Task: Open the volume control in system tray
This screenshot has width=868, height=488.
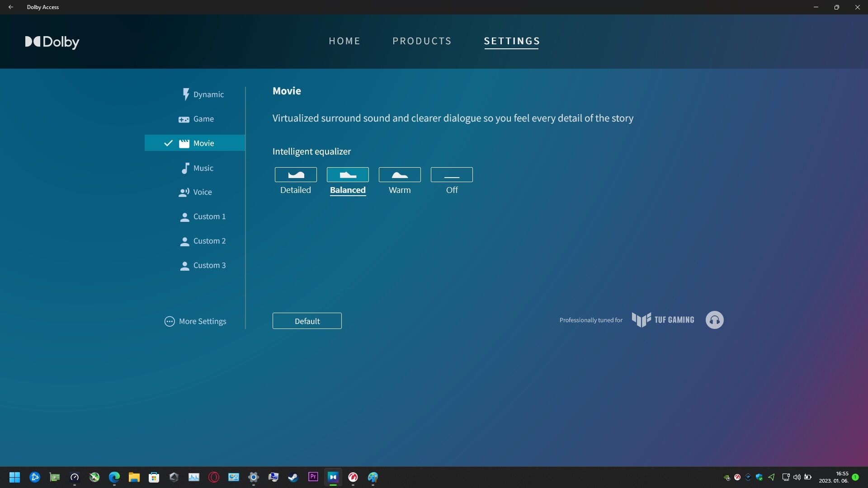Action: [797, 477]
